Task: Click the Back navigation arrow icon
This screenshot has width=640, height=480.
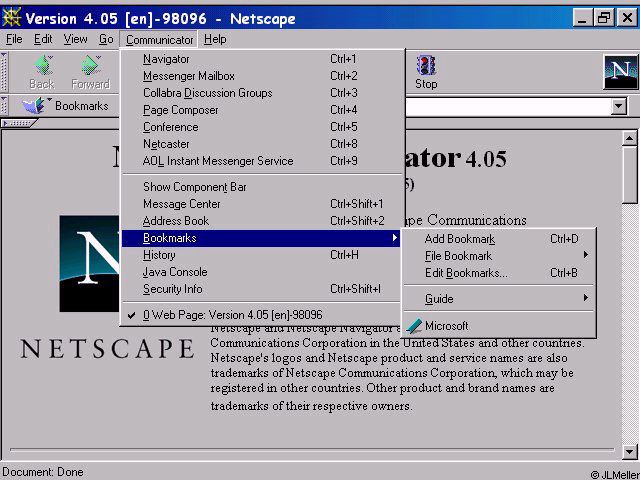Action: pyautogui.click(x=42, y=66)
